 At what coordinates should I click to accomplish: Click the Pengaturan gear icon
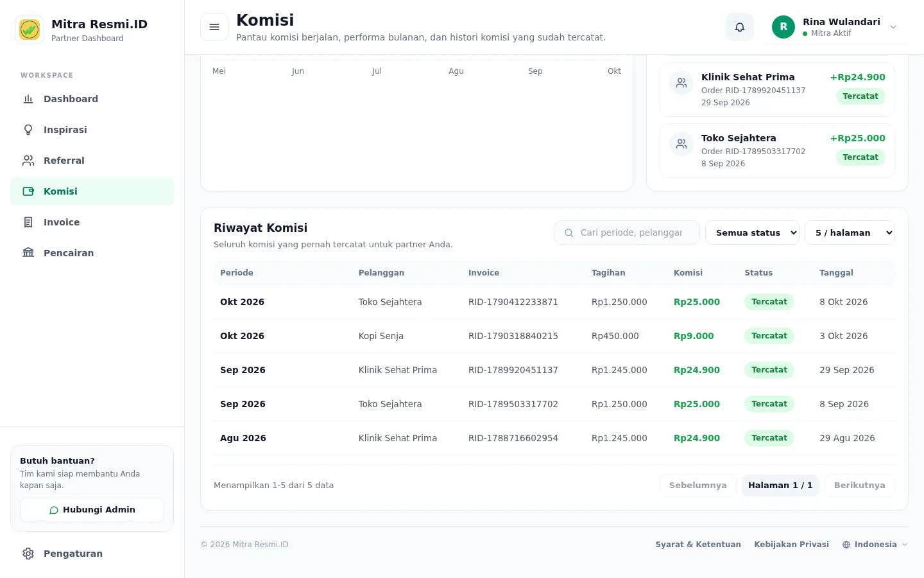coord(28,554)
